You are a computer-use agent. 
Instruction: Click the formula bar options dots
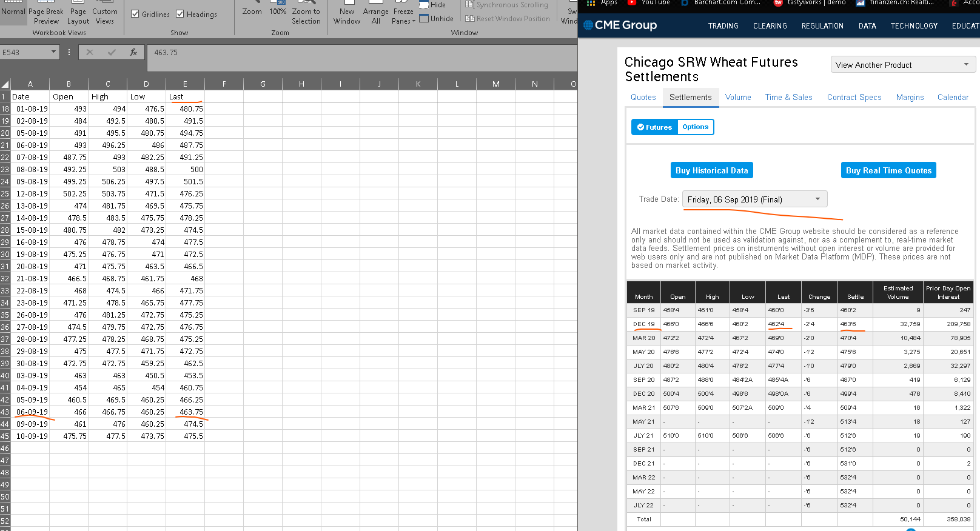69,53
